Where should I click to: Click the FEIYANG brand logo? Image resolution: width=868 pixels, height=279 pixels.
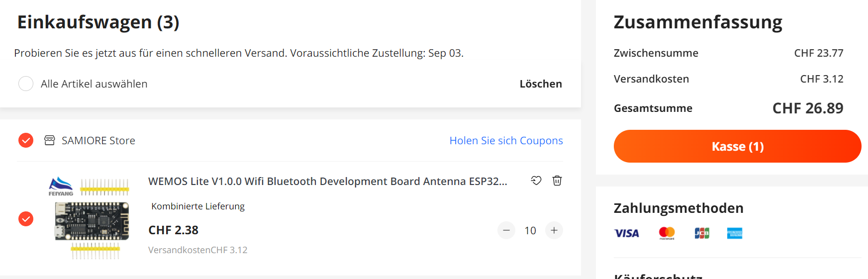pyautogui.click(x=61, y=186)
